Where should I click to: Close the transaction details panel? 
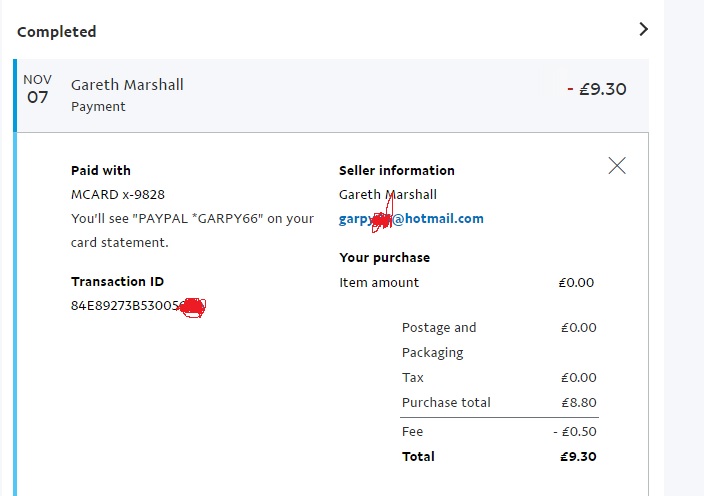617,166
